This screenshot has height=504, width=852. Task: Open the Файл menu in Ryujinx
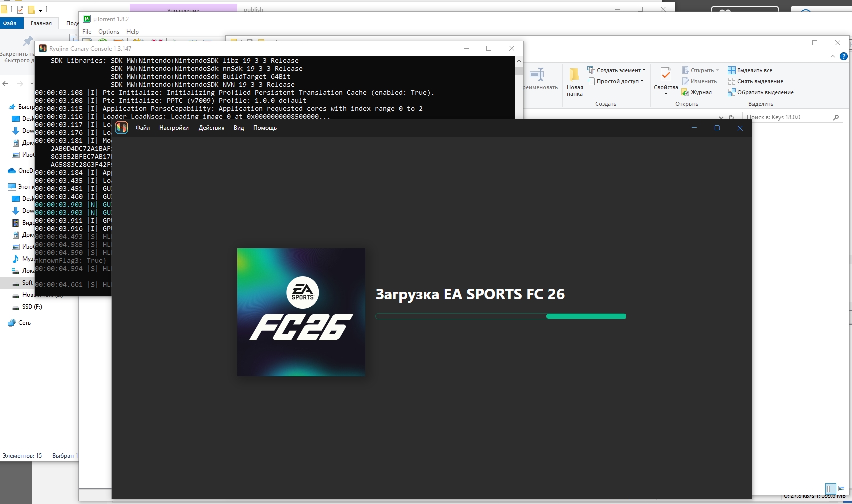(x=143, y=128)
